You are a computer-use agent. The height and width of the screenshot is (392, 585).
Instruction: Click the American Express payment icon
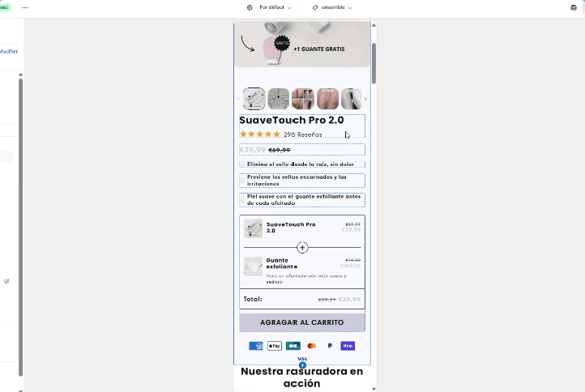256,346
